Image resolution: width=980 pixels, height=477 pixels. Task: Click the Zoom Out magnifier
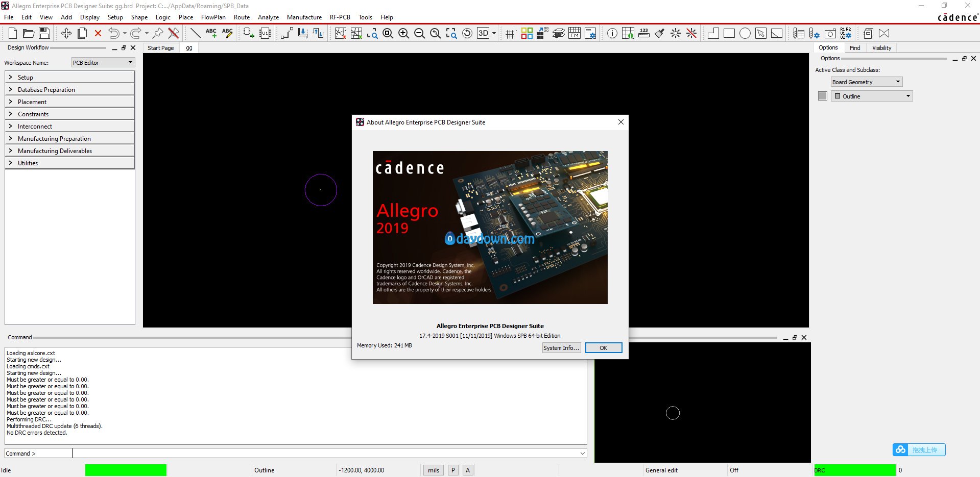(420, 33)
